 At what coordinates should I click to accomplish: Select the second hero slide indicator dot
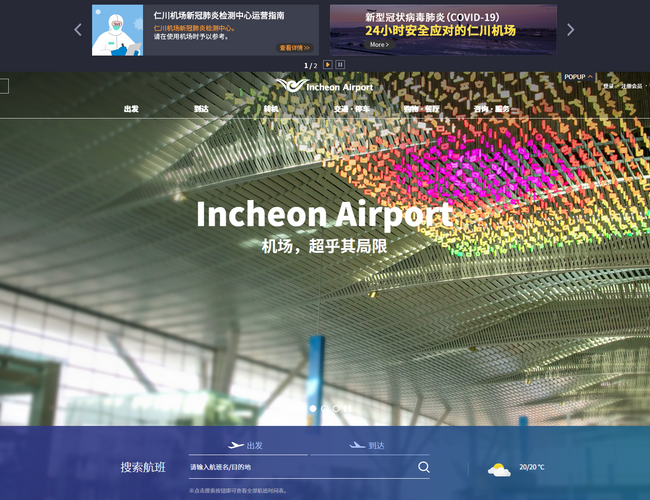click(325, 408)
